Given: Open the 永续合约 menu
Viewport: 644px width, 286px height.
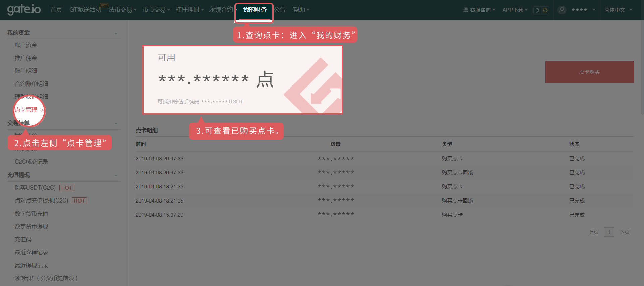Looking at the screenshot, I should (223, 10).
